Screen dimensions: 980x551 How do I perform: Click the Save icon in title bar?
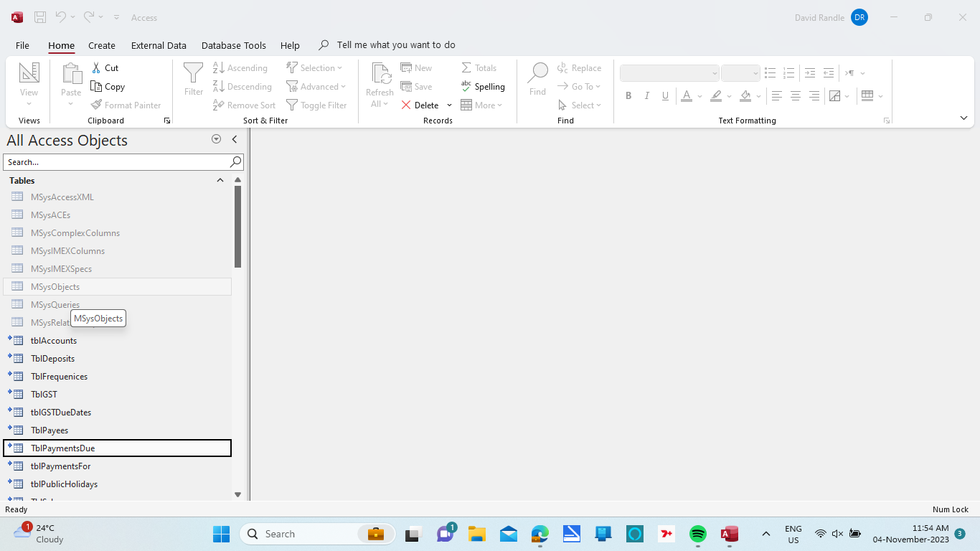click(x=40, y=17)
